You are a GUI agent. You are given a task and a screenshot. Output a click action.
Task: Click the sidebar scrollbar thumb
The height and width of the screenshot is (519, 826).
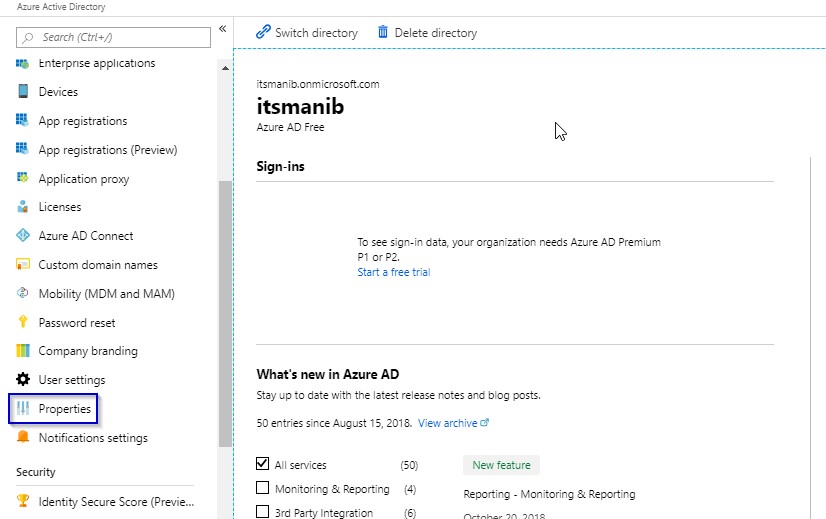point(225,314)
